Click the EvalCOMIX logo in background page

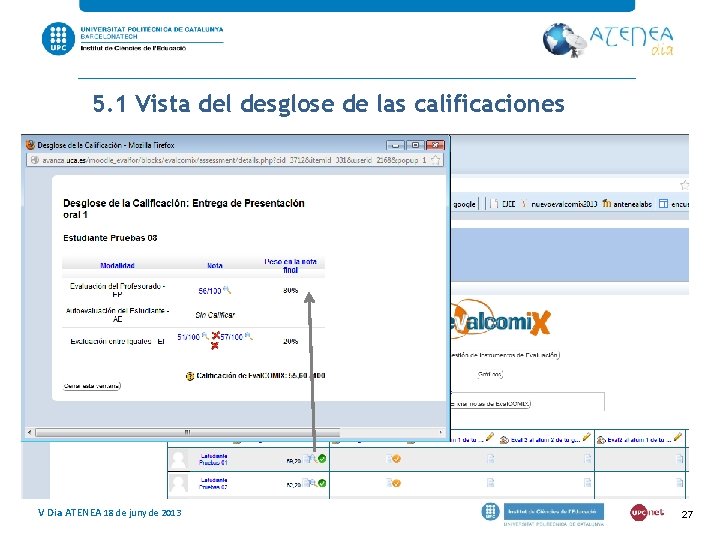(x=501, y=320)
